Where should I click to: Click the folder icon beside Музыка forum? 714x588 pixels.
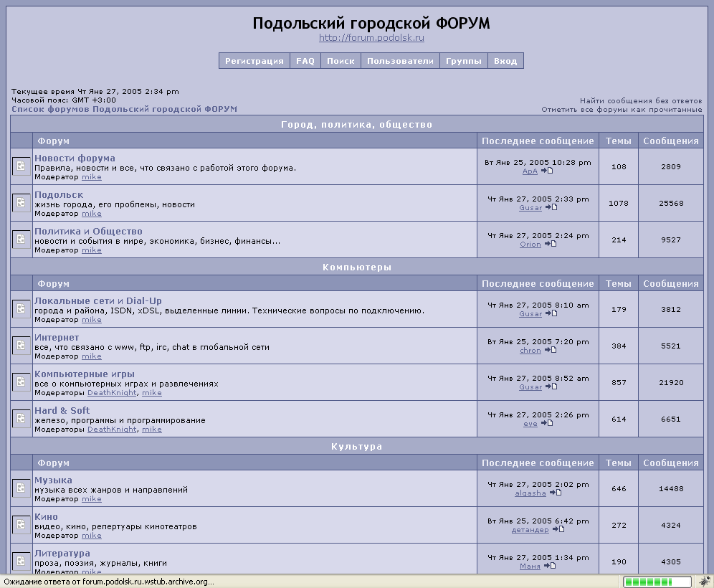pos(22,488)
